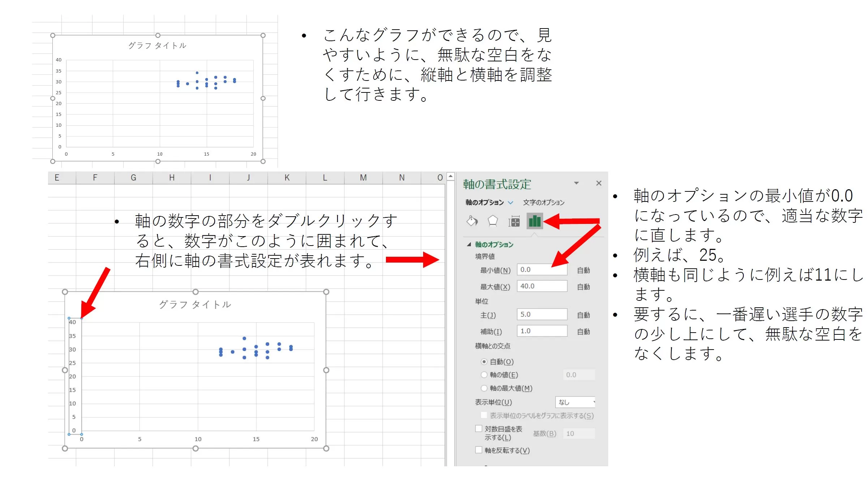Screen dimensions: 868x485
Task: Enable the 対数目盛を表示する checkbox
Action: (479, 429)
